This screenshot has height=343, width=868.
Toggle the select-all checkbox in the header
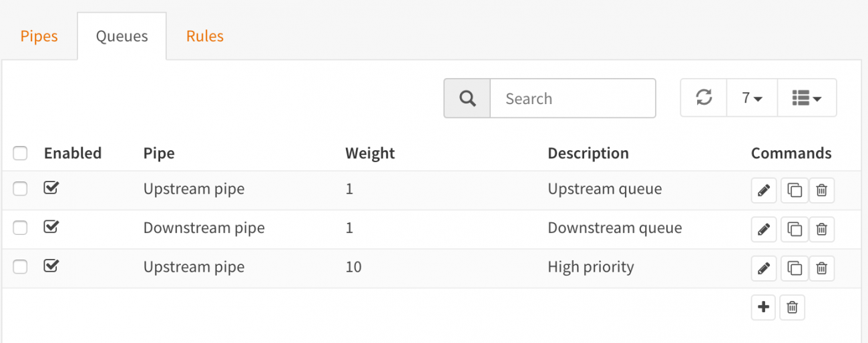pyautogui.click(x=21, y=153)
